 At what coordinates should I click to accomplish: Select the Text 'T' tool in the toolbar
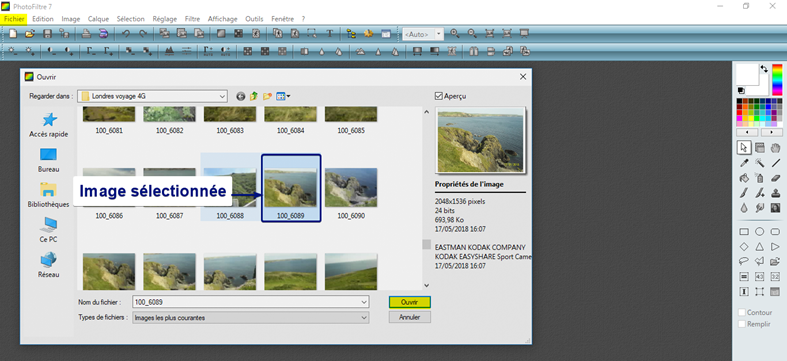(330, 34)
